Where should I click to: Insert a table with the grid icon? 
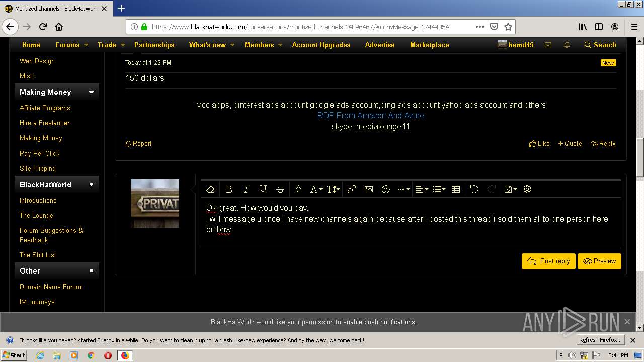tap(456, 189)
